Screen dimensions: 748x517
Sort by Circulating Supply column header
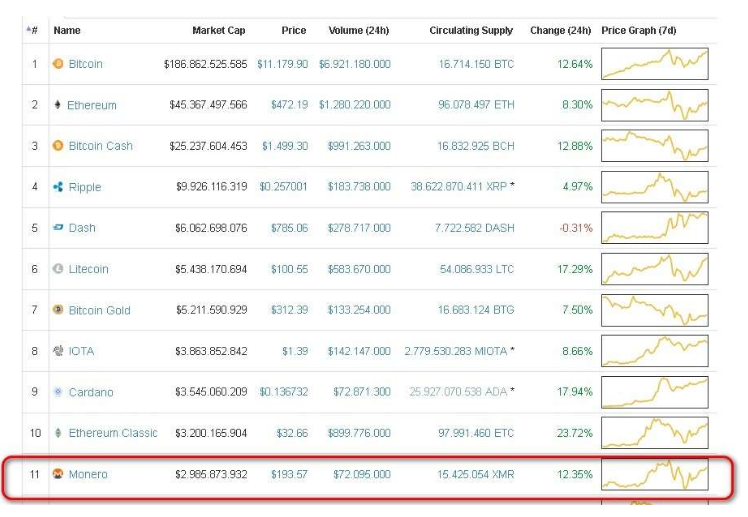471,31
